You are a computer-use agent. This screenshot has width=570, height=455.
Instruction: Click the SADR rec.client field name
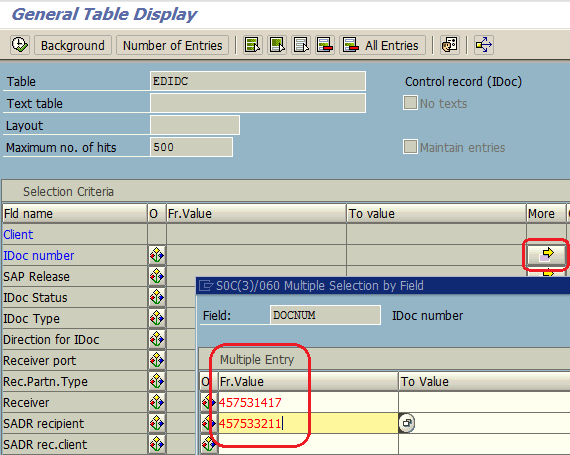tap(45, 444)
